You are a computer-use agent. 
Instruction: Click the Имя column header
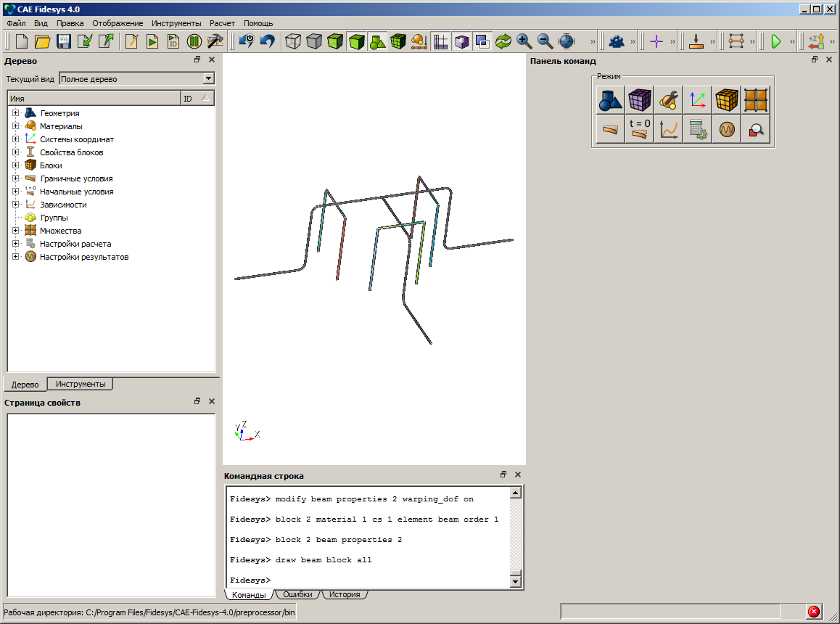pos(94,98)
